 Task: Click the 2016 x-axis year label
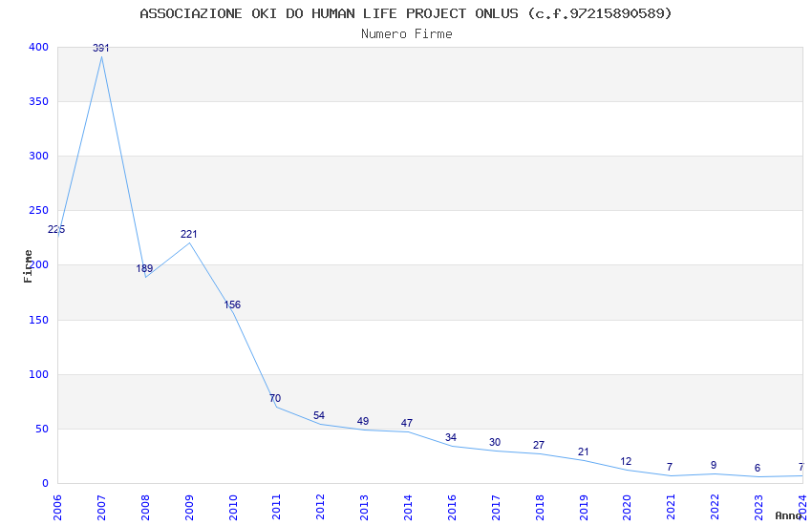[x=452, y=507]
